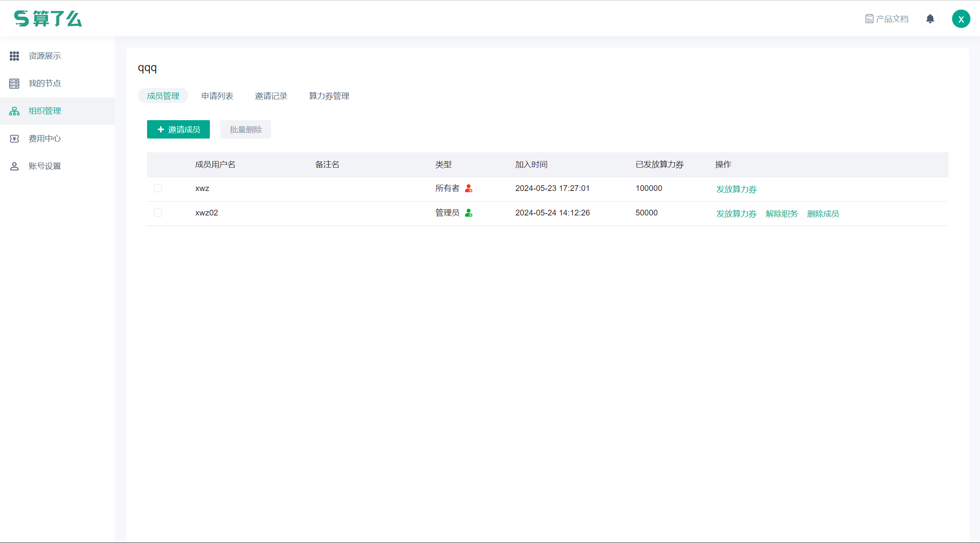Click 发放算力券 for member xwz

point(736,189)
